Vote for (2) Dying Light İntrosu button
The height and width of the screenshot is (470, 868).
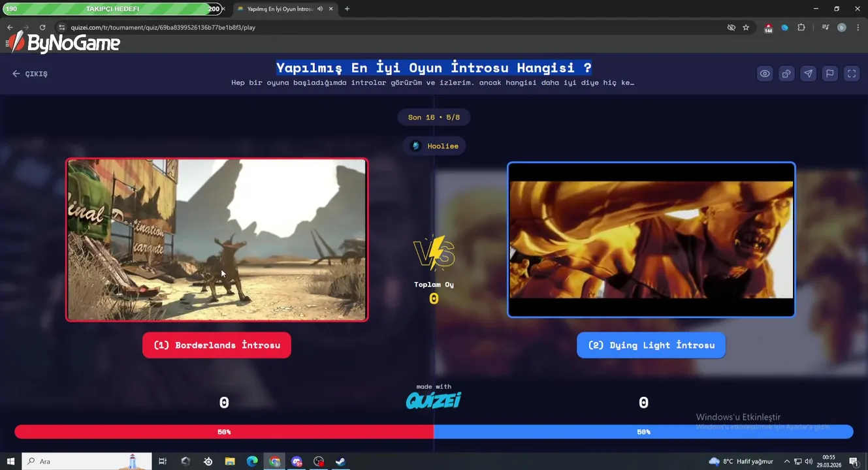[651, 345]
